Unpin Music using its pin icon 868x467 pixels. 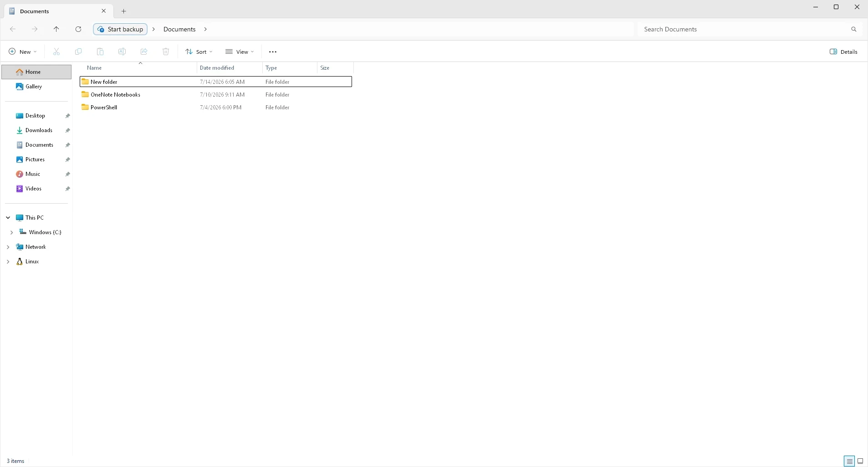[x=68, y=174]
